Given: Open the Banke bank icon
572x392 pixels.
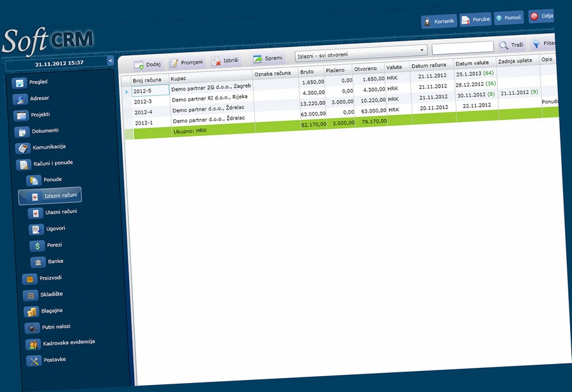Looking at the screenshot, I should [x=38, y=262].
